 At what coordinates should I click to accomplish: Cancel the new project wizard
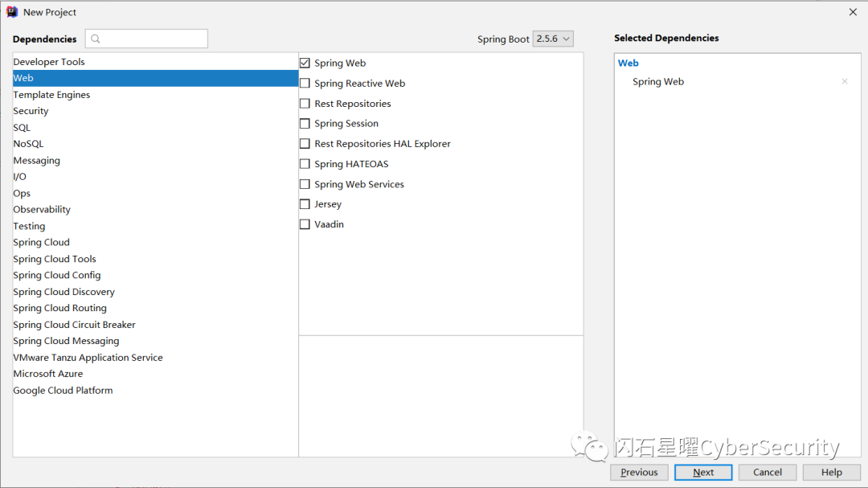768,473
